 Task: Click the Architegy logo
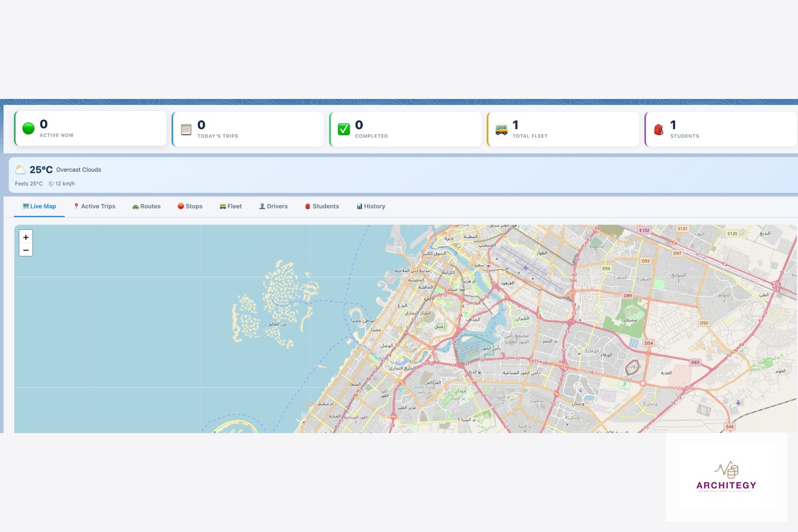click(726, 477)
